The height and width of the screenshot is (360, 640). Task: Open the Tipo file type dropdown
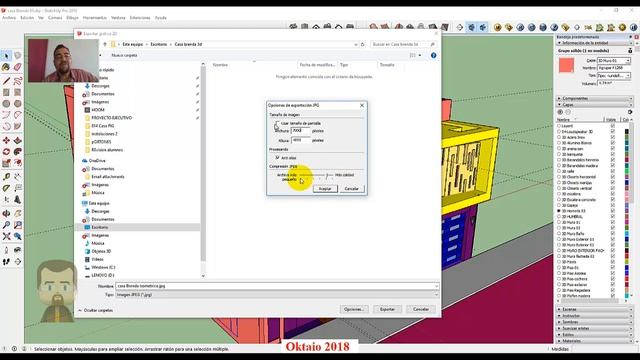click(436, 294)
